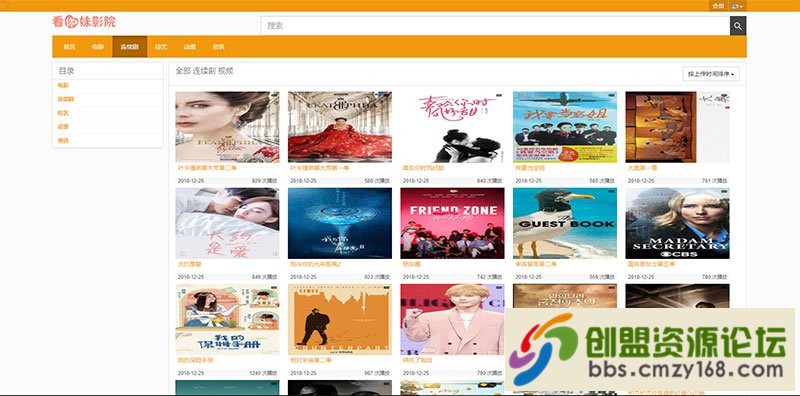The image size is (800, 396).
Task: Select the active 连续剧 tab in the navigation bar
Action: point(130,47)
